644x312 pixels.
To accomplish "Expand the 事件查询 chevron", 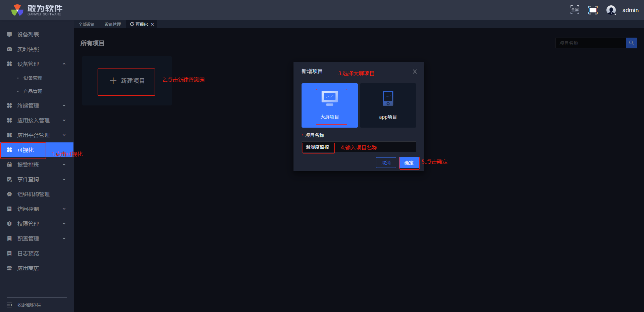I will point(64,180).
